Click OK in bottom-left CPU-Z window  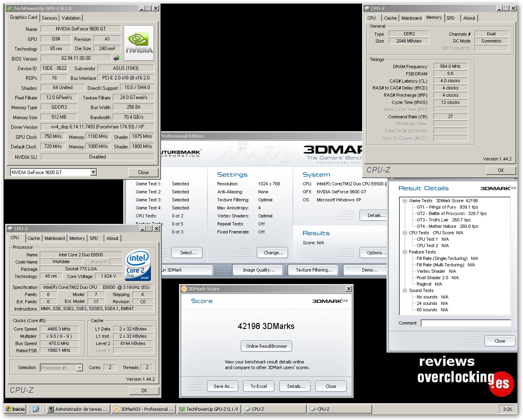(x=144, y=390)
